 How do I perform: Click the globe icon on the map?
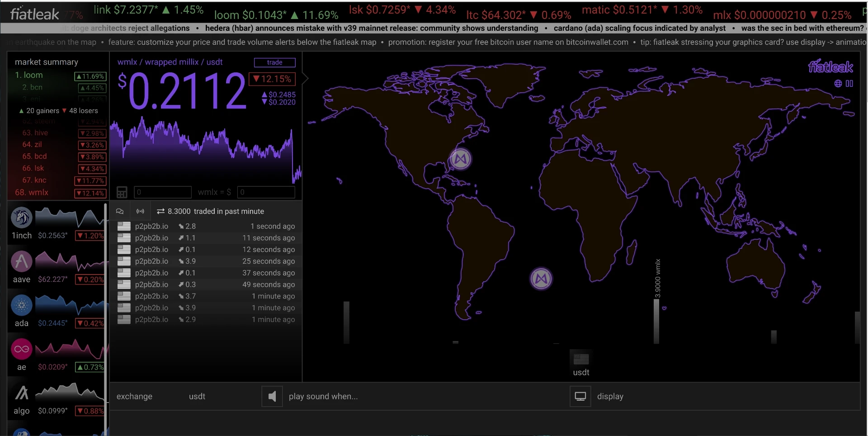(x=838, y=84)
